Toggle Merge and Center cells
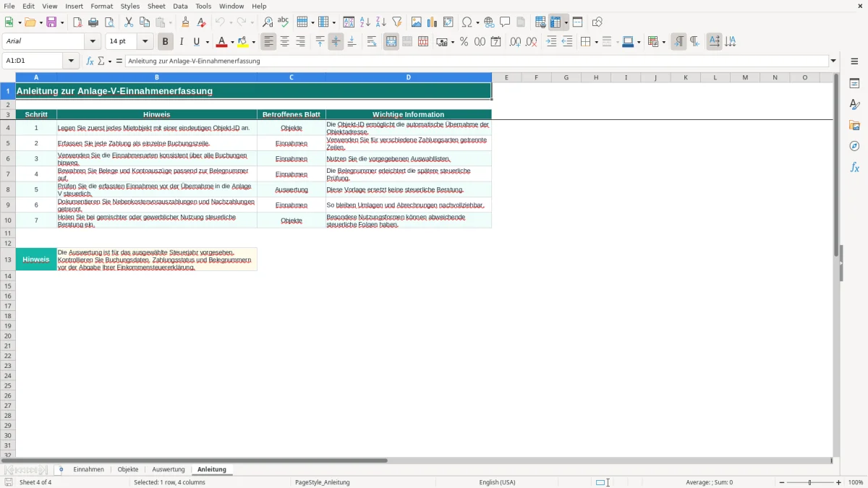Image resolution: width=868 pixels, height=488 pixels. click(x=391, y=42)
